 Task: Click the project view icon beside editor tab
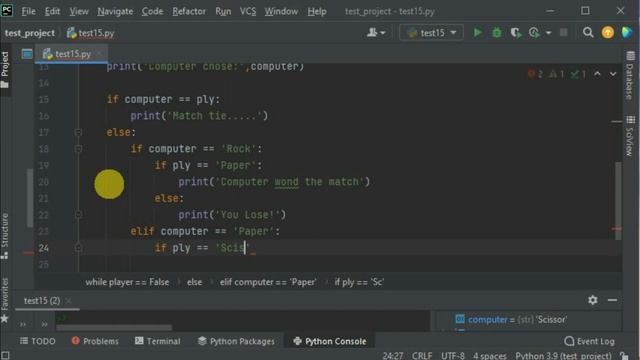tap(27, 54)
